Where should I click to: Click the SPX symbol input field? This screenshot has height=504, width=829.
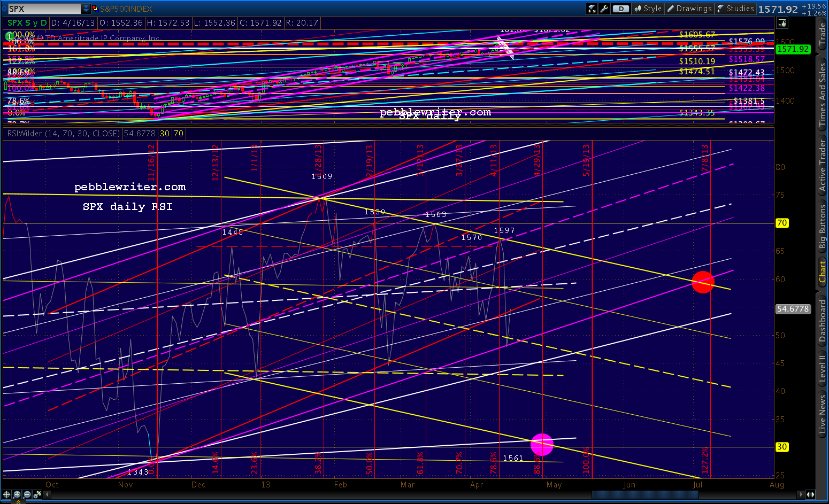[44, 9]
